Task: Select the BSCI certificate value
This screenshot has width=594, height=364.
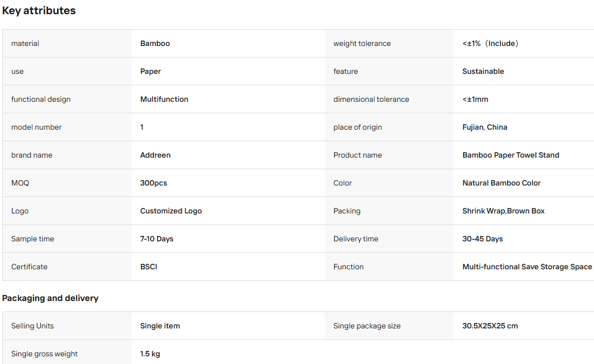Action: [x=148, y=267]
